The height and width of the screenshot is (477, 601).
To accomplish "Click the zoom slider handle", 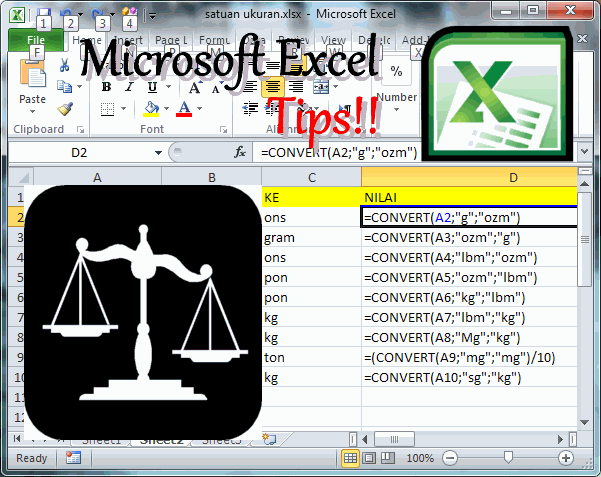I will [x=508, y=457].
